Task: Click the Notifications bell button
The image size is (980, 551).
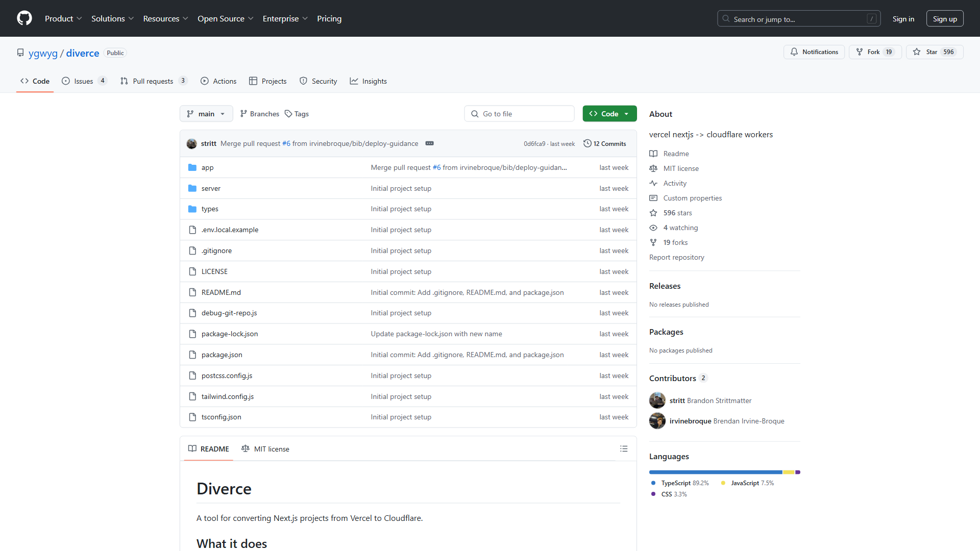Action: click(x=814, y=52)
